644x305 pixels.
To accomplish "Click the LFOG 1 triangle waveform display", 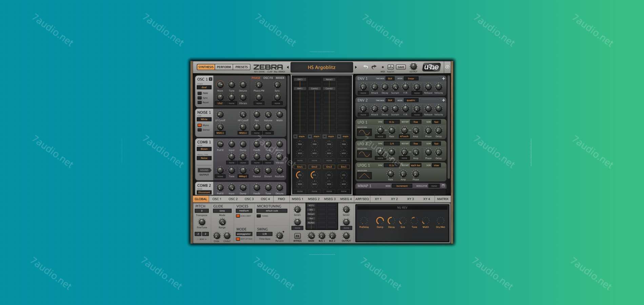I will (364, 176).
